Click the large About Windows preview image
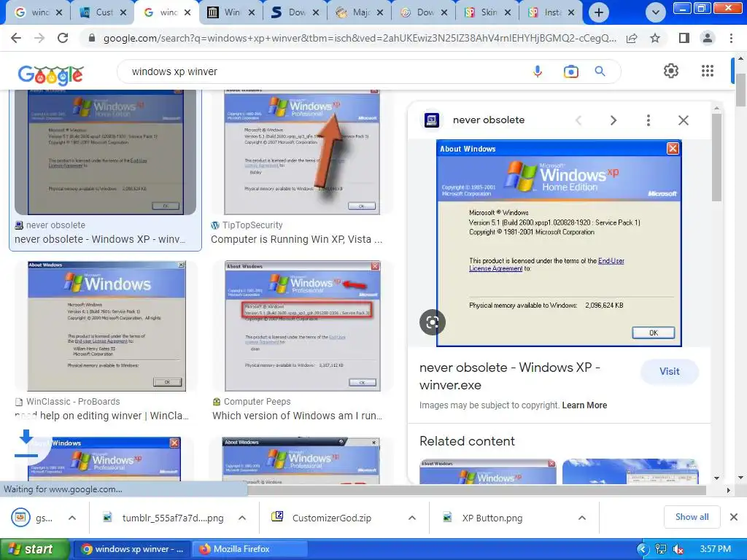Image resolution: width=747 pixels, height=560 pixels. [x=559, y=243]
